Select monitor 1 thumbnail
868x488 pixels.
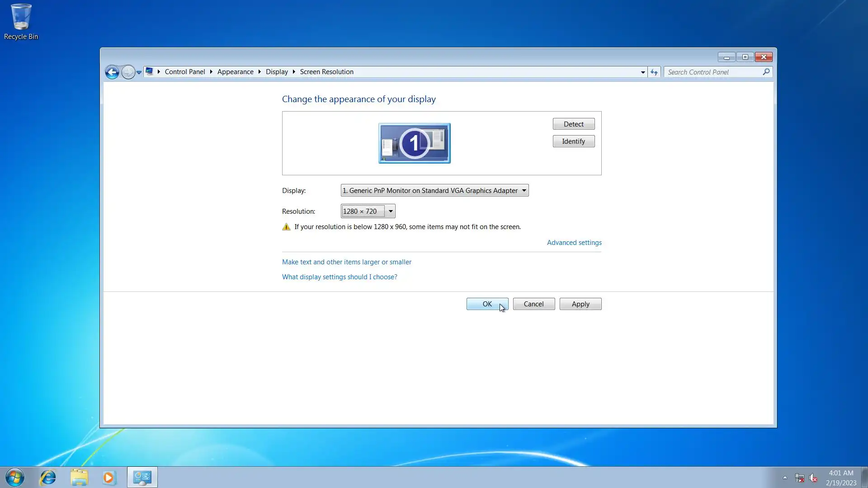coord(414,143)
